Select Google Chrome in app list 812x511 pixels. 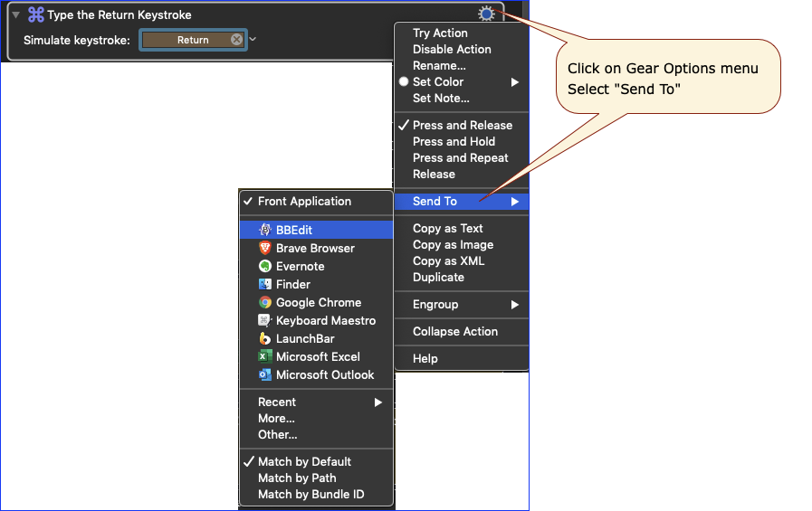[317, 302]
